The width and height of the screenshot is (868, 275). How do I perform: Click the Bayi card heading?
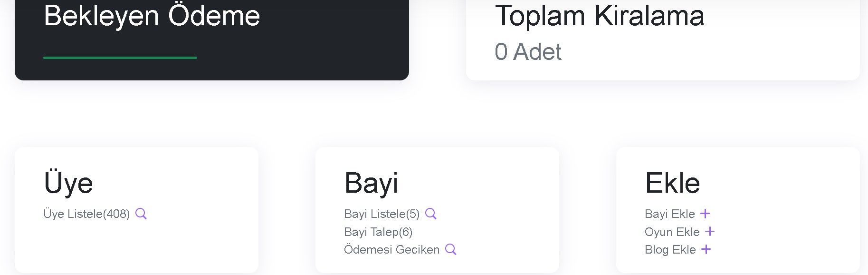pyautogui.click(x=372, y=183)
